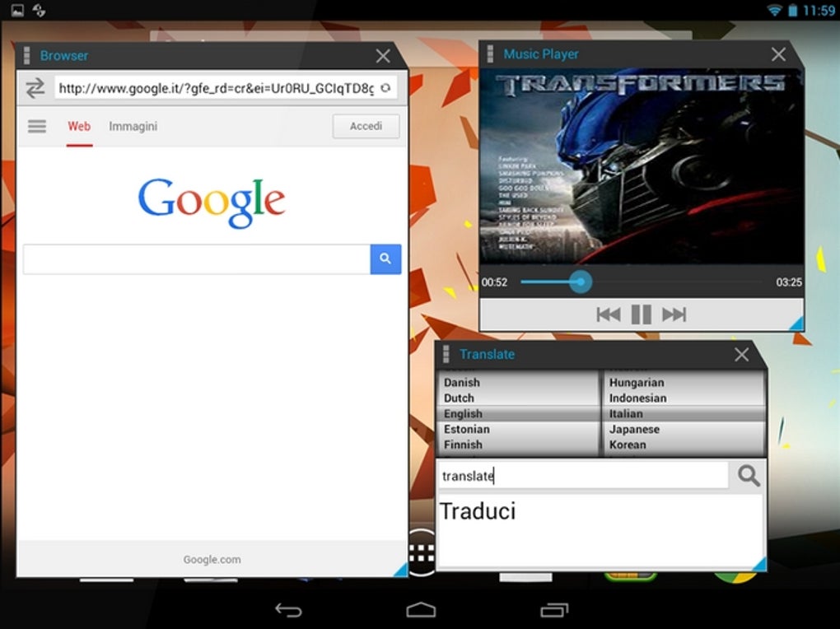The image size is (840, 629).
Task: Click the Translate window drag handle
Action: point(446,354)
